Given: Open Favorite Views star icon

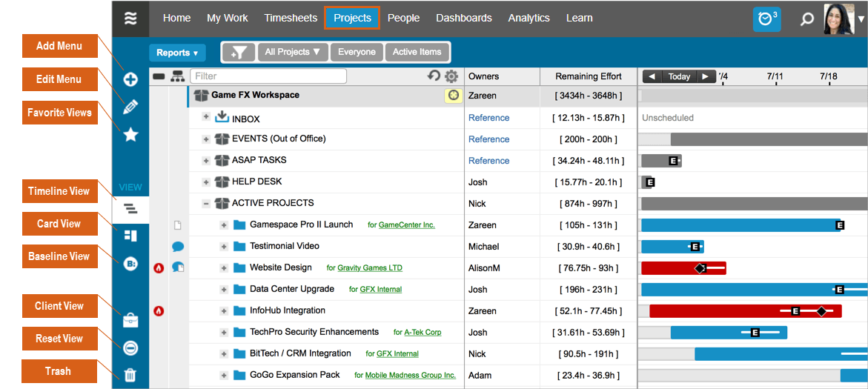Looking at the screenshot, I should pos(130,134).
